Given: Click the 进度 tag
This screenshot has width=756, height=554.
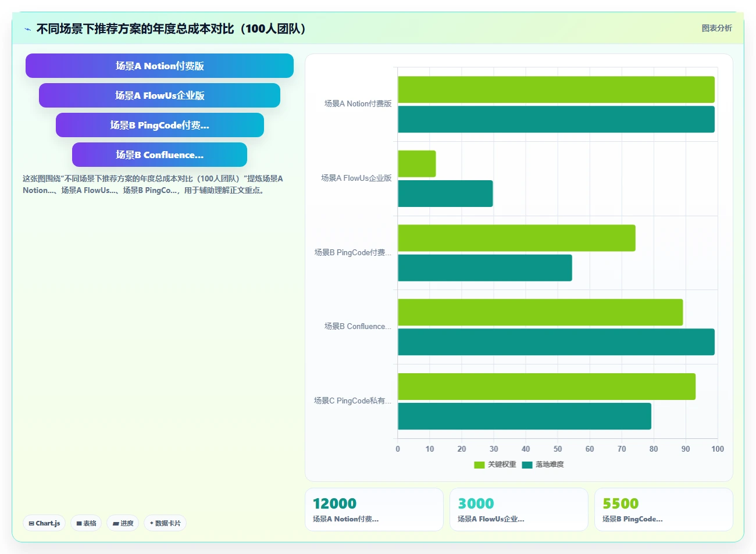Looking at the screenshot, I should 123,523.
